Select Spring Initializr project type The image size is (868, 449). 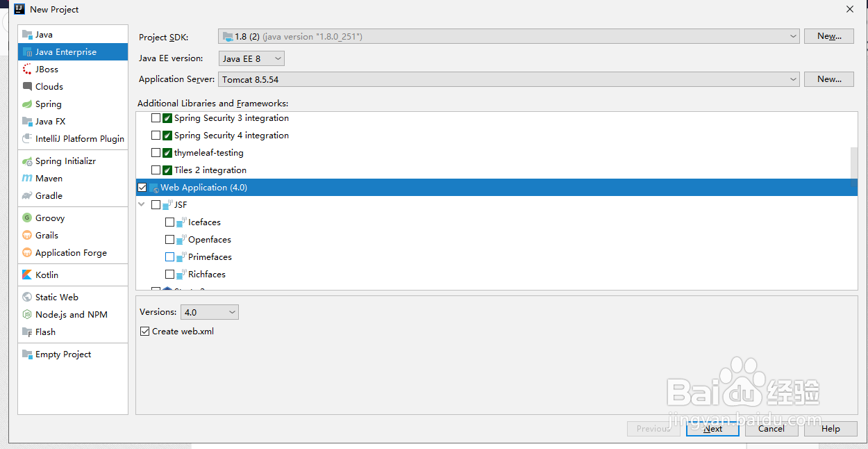65,161
